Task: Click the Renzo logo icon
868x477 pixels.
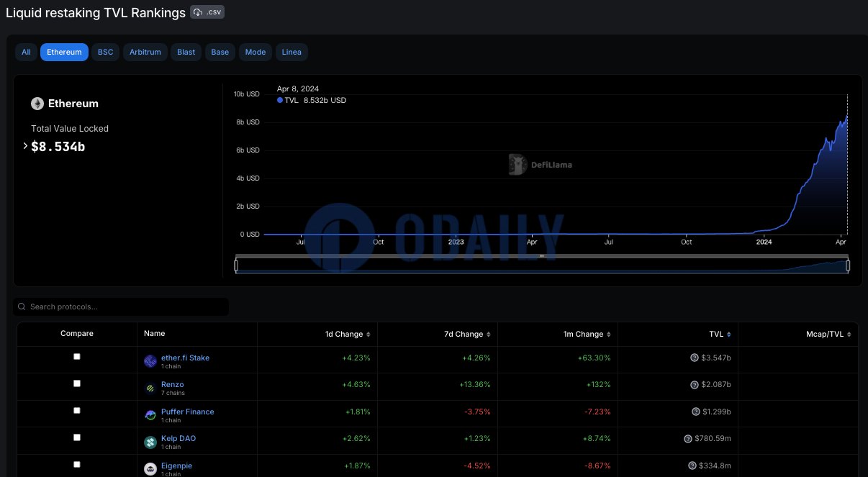Action: tap(150, 389)
